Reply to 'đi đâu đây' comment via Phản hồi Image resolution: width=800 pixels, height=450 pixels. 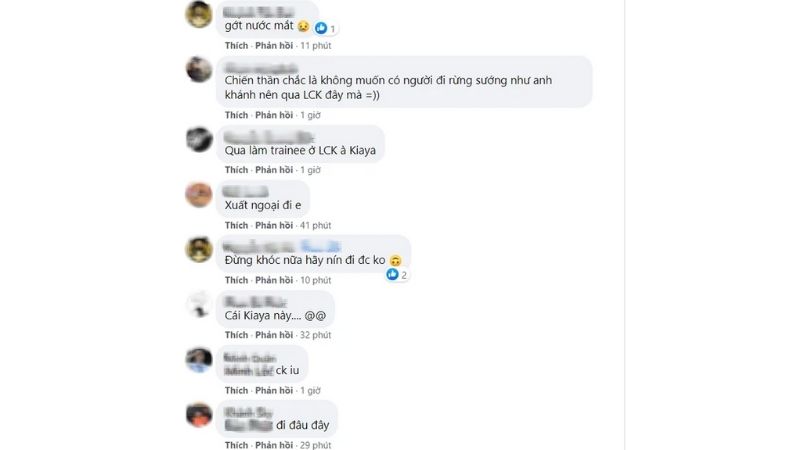coord(274,445)
